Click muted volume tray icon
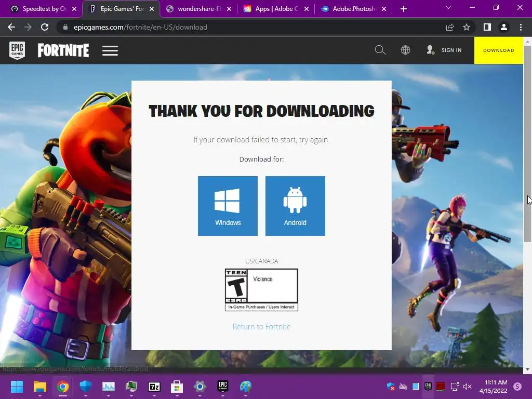Screen dimensions: 532x399 pyautogui.click(x=468, y=387)
